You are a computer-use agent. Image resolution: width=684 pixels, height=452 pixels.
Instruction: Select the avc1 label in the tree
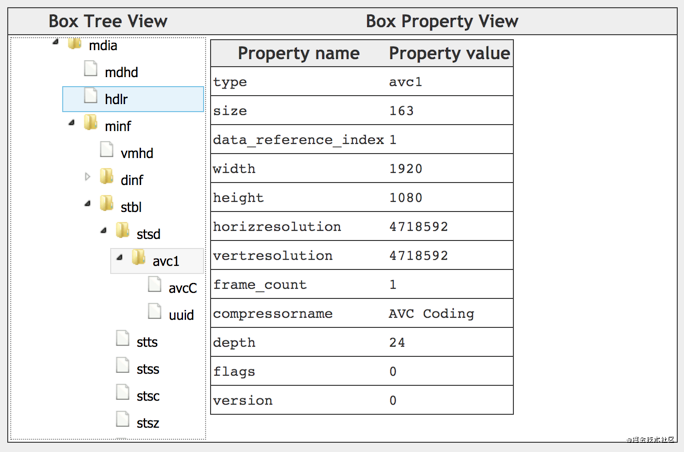(166, 261)
